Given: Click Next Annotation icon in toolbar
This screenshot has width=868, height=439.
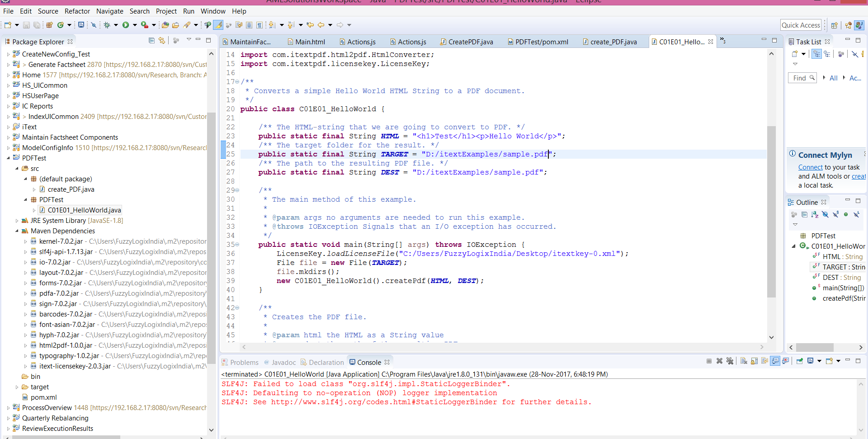Looking at the screenshot, I should (x=272, y=25).
